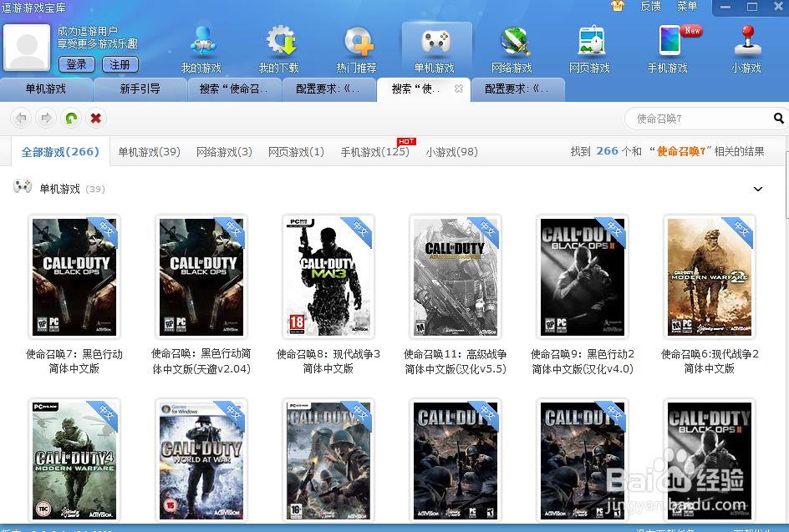Open 使命召唤7：黑色行动 cover thumbnail
The width and height of the screenshot is (789, 532).
pyautogui.click(x=74, y=277)
